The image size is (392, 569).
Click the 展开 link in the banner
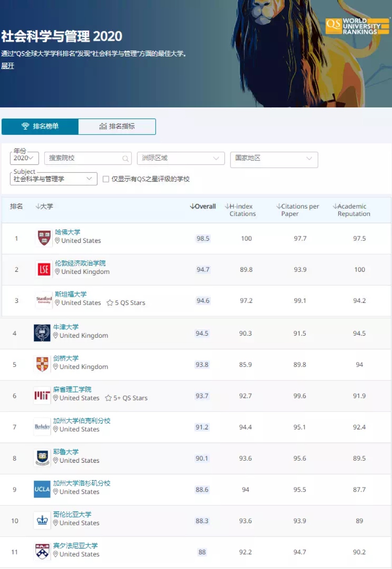tap(7, 65)
